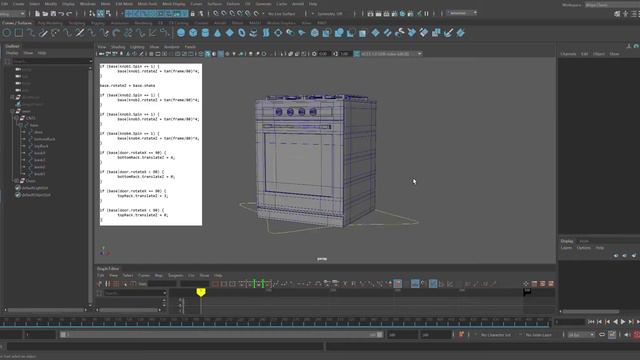Toggle the viewport grid icon
The height and width of the screenshot is (360, 640).
tap(151, 54)
